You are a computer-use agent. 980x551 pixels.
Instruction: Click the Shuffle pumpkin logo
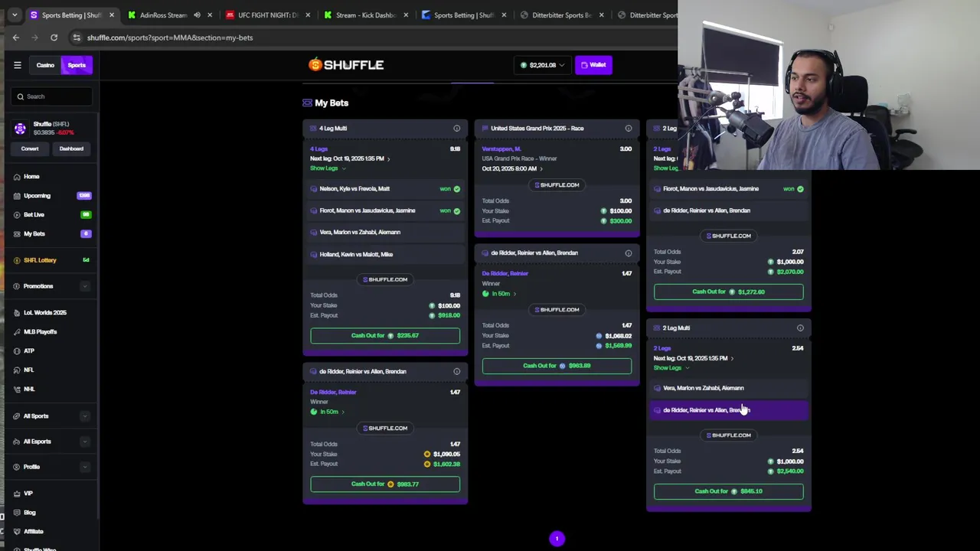click(346, 65)
